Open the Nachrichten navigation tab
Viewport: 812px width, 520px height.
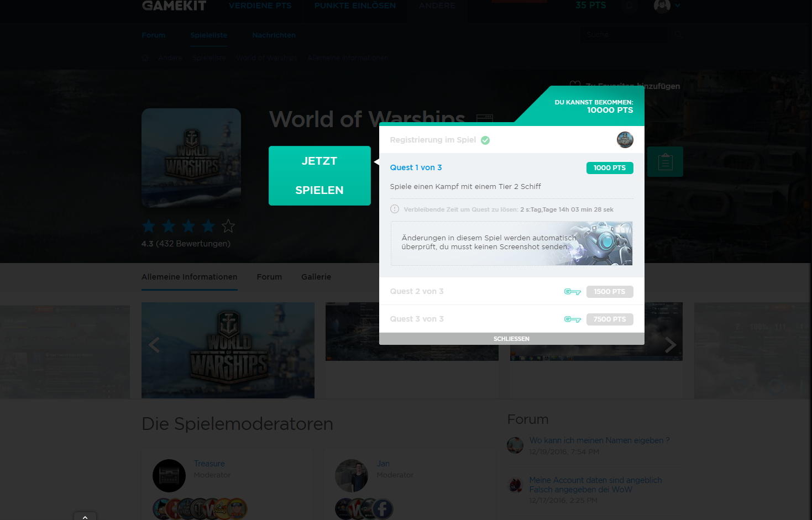274,35
